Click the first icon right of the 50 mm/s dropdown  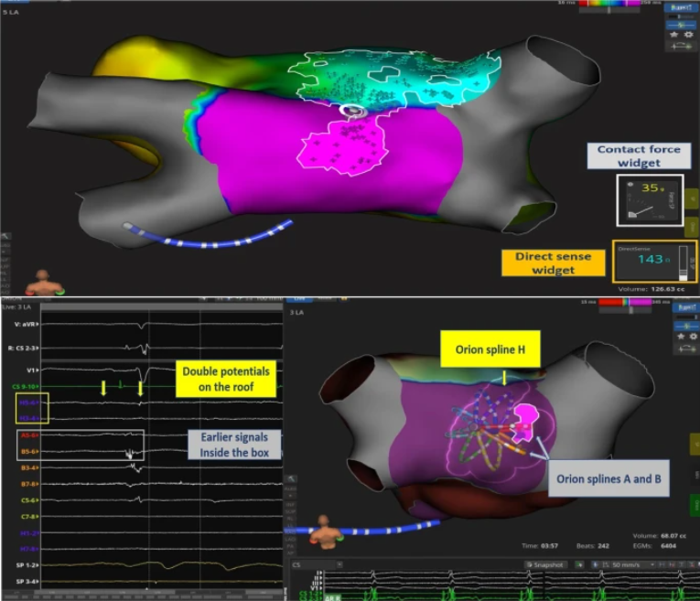click(662, 564)
